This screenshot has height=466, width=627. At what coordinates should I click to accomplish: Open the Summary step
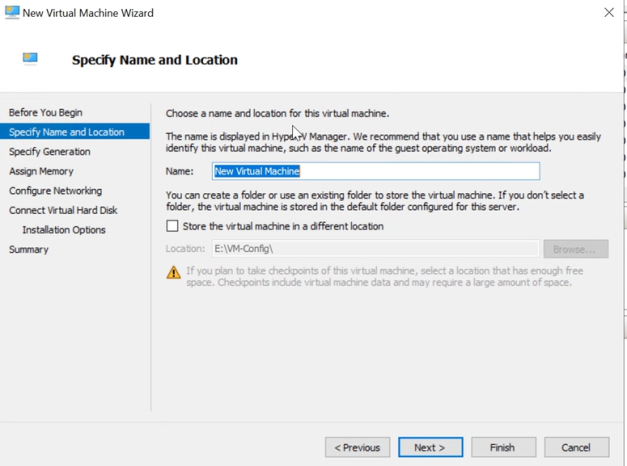point(29,249)
